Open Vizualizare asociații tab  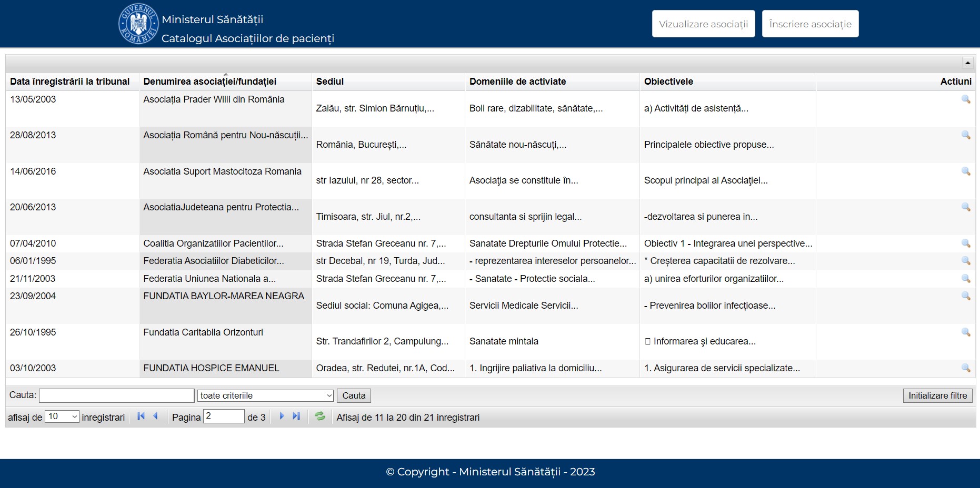click(x=703, y=24)
